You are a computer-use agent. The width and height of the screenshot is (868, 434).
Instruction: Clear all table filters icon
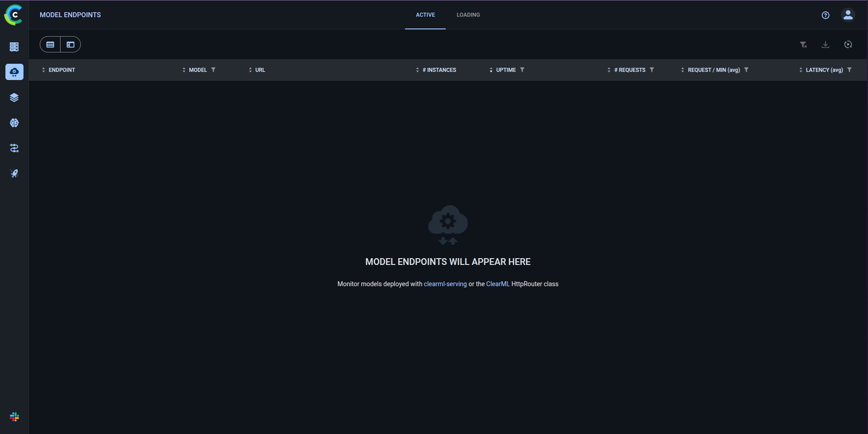(x=803, y=44)
